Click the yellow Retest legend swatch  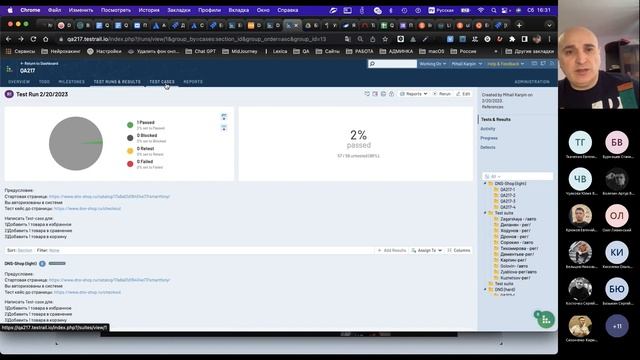point(130,151)
